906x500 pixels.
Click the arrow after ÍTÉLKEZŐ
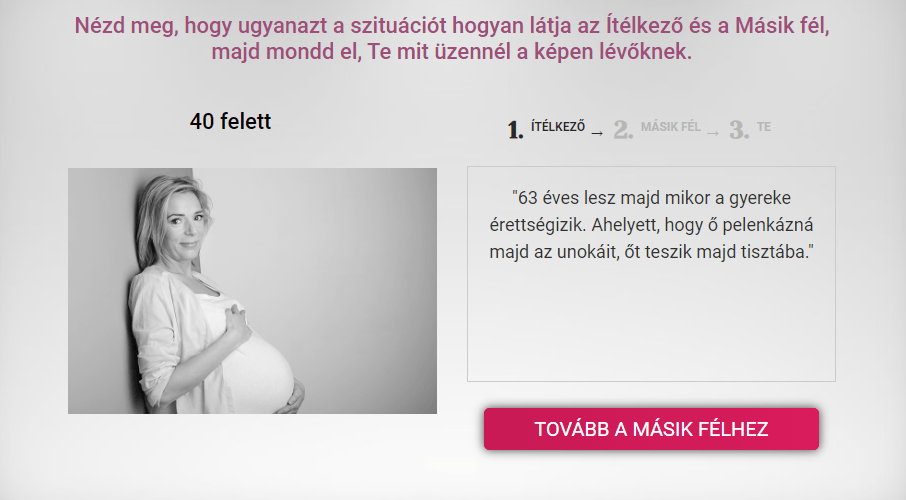[x=597, y=134]
